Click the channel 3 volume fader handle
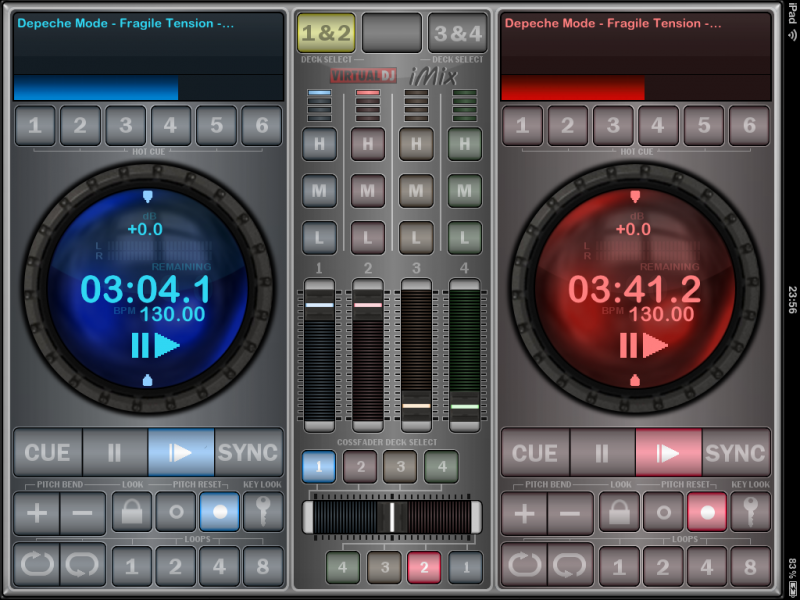The height and width of the screenshot is (600, 800). pyautogui.click(x=416, y=406)
